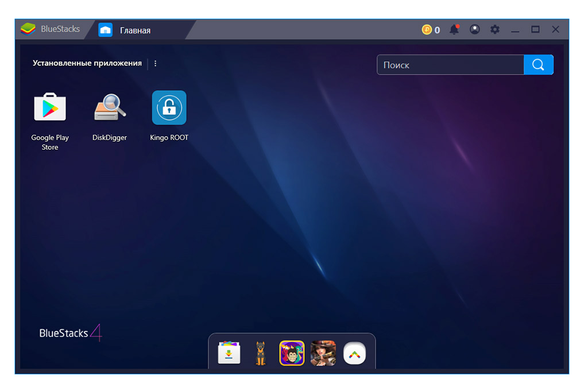Launch the cowgirl shooter game in dock
The height and width of the screenshot is (391, 588).
pos(323,353)
